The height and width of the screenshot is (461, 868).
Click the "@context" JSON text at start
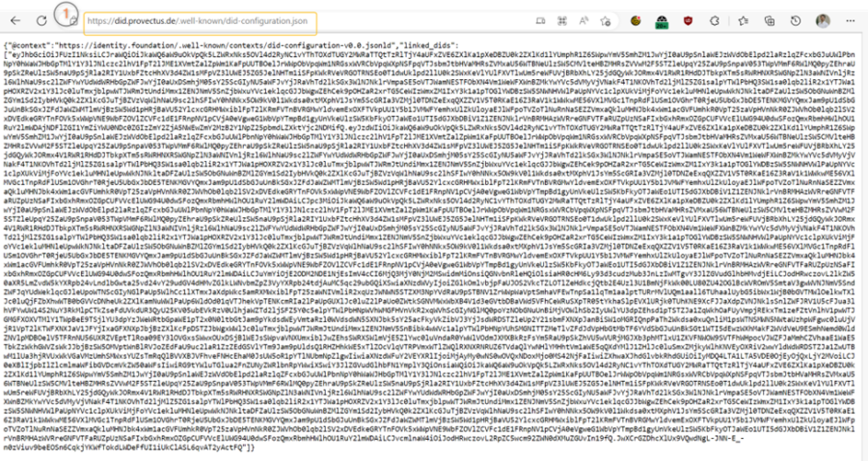click(31, 45)
